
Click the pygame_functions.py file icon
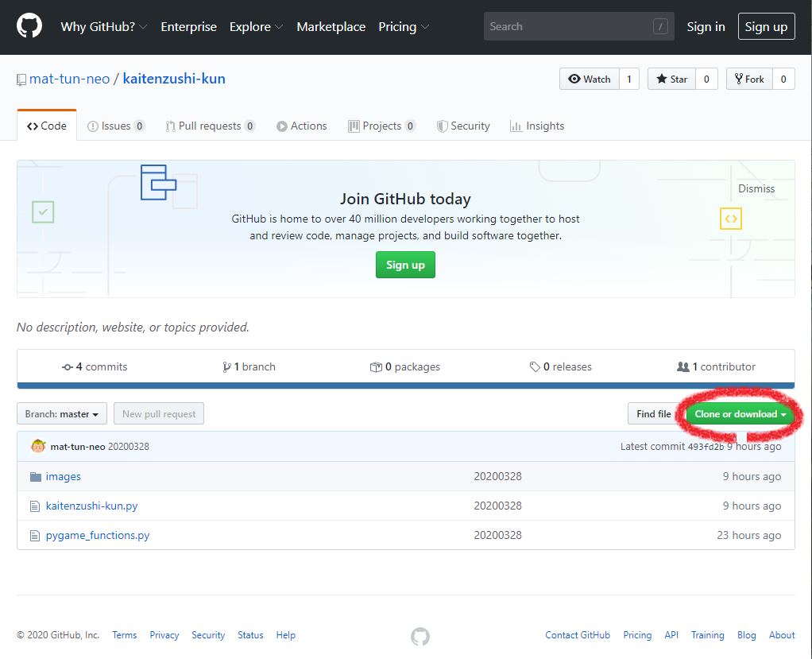pyautogui.click(x=35, y=536)
